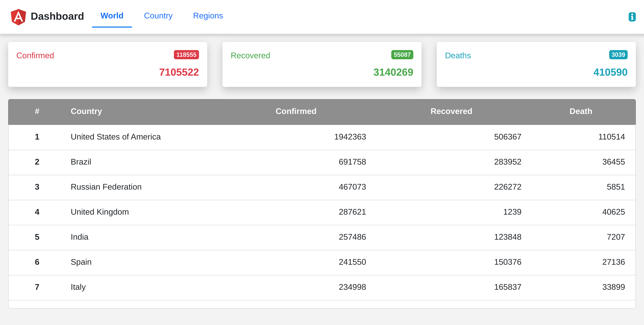Click the Death column header
The height and width of the screenshot is (325, 644).
(x=580, y=111)
